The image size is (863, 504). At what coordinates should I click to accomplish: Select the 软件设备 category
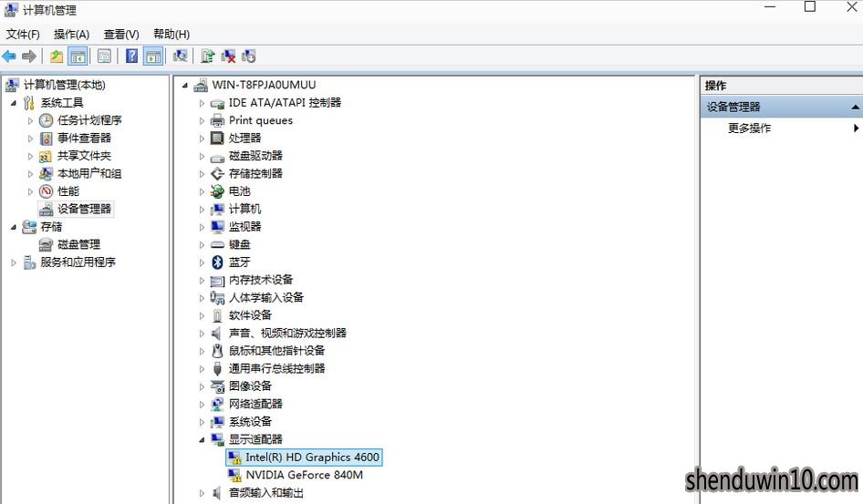[x=251, y=315]
